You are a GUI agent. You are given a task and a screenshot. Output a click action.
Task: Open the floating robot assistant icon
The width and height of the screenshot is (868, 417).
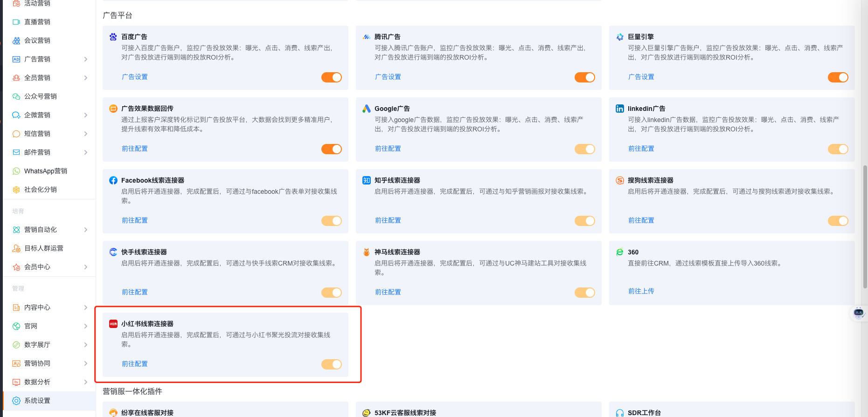pyautogui.click(x=859, y=313)
